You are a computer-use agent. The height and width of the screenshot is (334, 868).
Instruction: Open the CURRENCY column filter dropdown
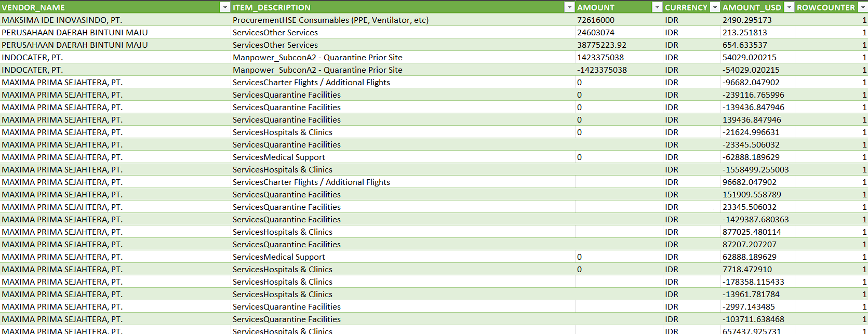tap(715, 7)
